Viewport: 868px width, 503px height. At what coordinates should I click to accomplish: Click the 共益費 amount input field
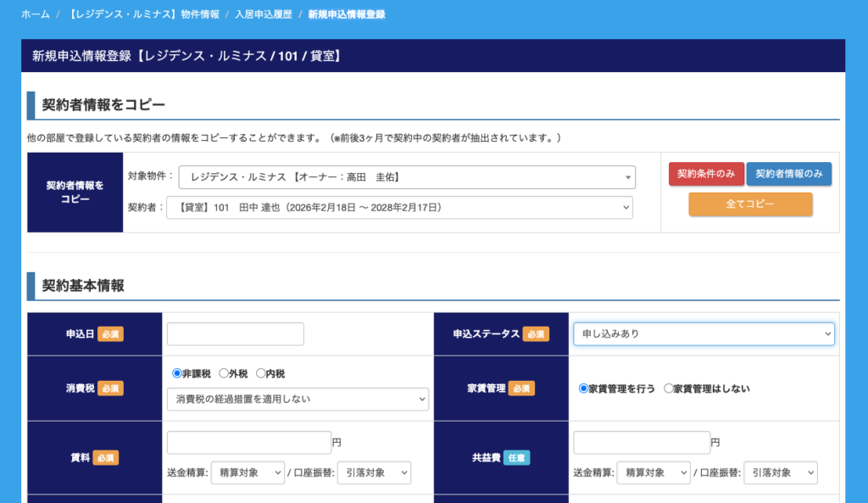(642, 443)
